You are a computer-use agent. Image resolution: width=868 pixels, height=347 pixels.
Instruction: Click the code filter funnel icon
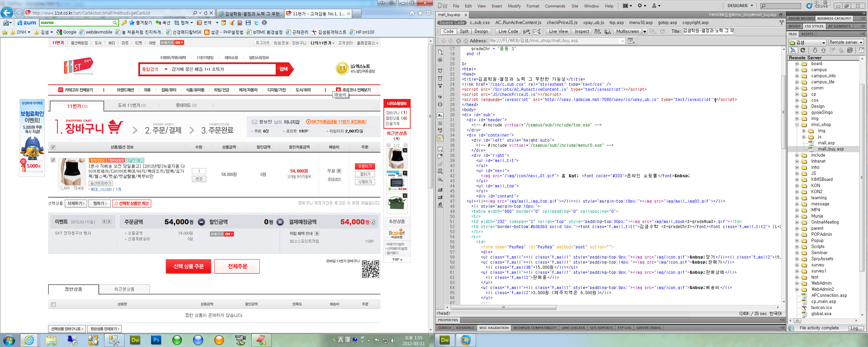click(x=782, y=23)
